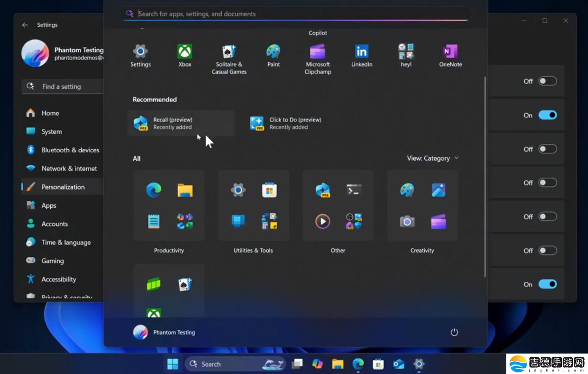Open Paint from the pinned apps
Screen dimensions: 588x374
273,55
